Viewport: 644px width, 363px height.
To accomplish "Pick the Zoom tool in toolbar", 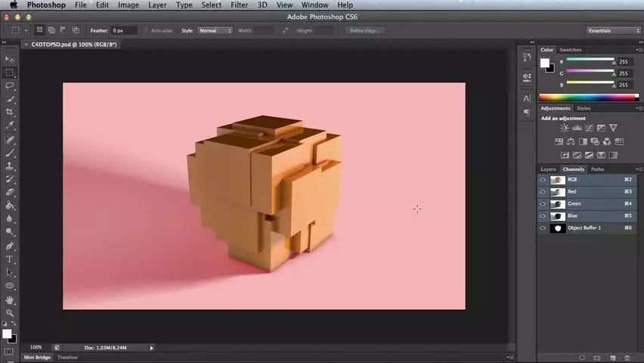I will [x=9, y=313].
